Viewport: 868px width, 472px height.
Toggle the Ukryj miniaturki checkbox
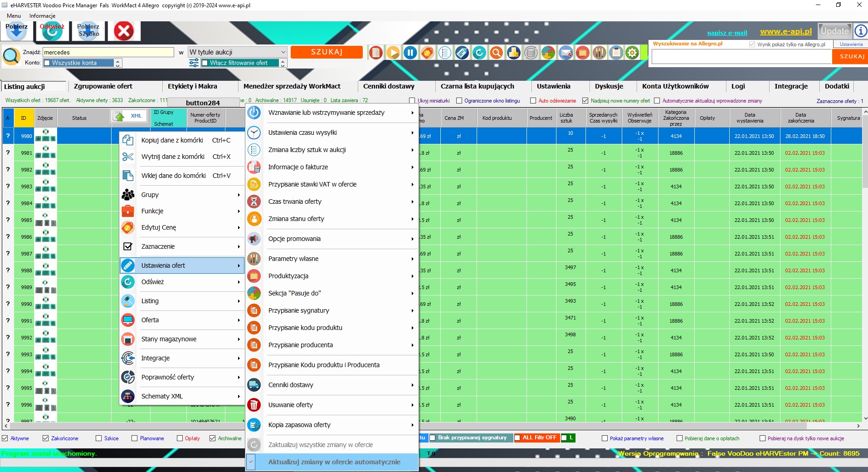(x=412, y=101)
